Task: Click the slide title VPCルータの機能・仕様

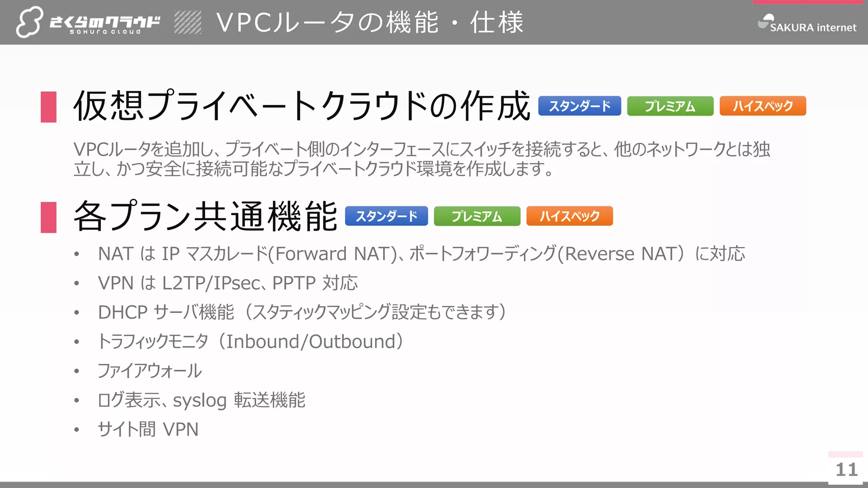Action: click(370, 22)
